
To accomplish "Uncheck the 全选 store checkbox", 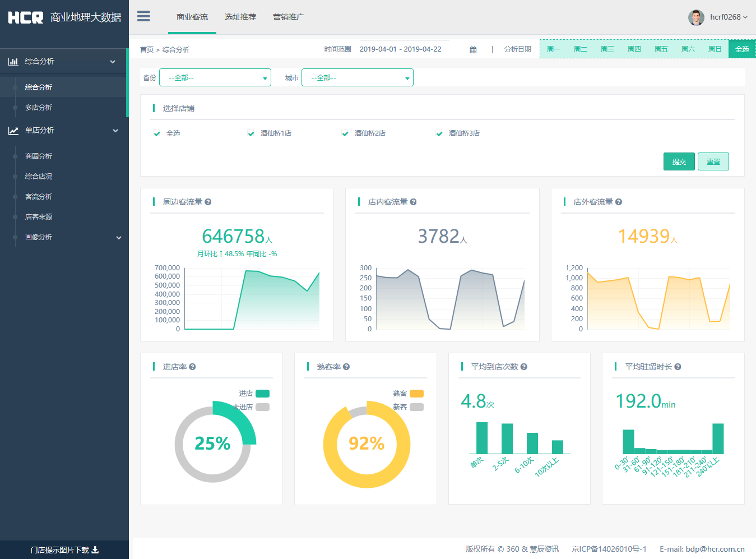I will [157, 133].
